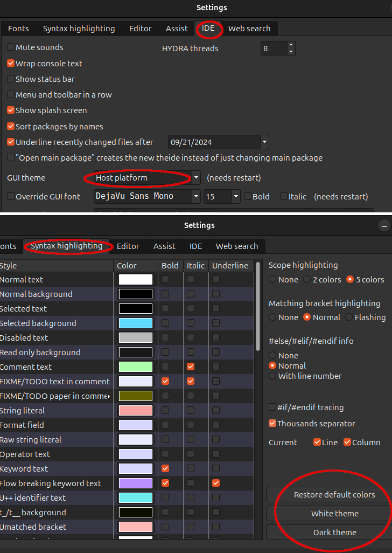Image resolution: width=392 pixels, height=553 pixels.
Task: Pick the Selected background color swatch
Action: point(136,323)
